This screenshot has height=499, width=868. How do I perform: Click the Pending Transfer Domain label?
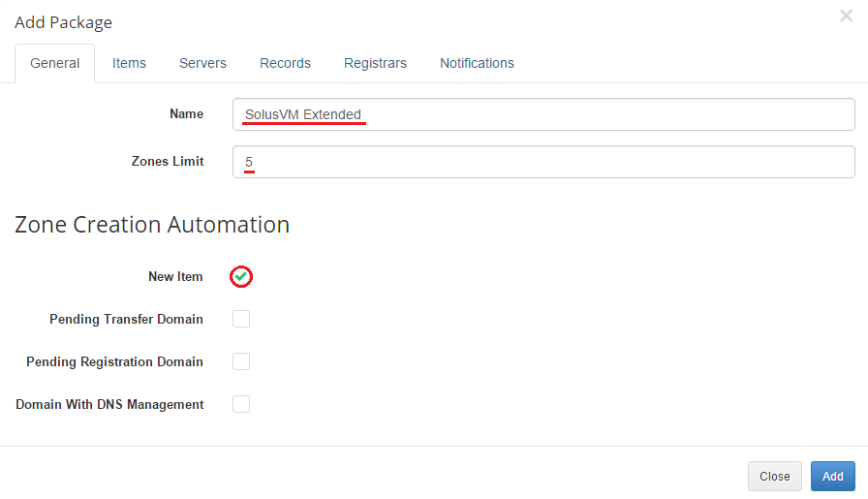pyautogui.click(x=126, y=319)
